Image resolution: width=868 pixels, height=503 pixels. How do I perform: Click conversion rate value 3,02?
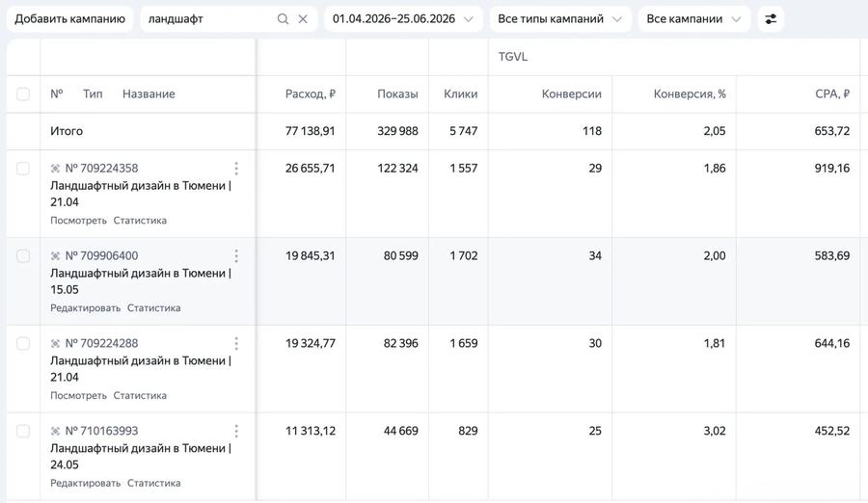715,431
